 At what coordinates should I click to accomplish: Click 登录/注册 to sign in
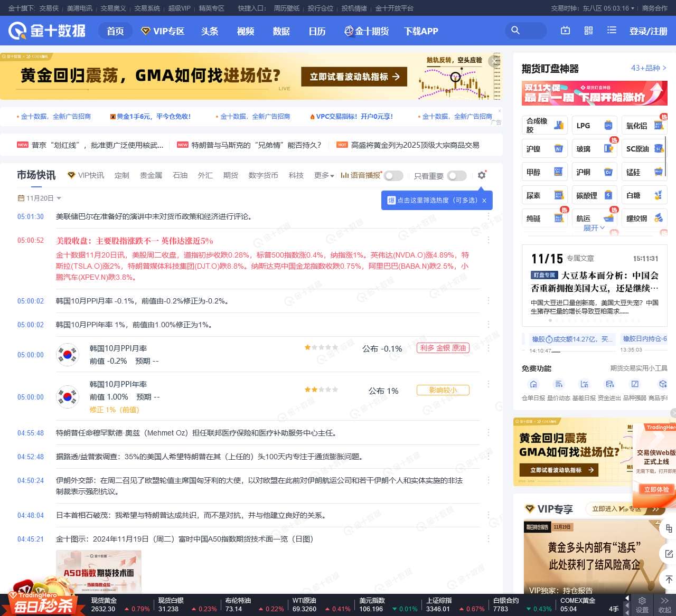pos(649,31)
